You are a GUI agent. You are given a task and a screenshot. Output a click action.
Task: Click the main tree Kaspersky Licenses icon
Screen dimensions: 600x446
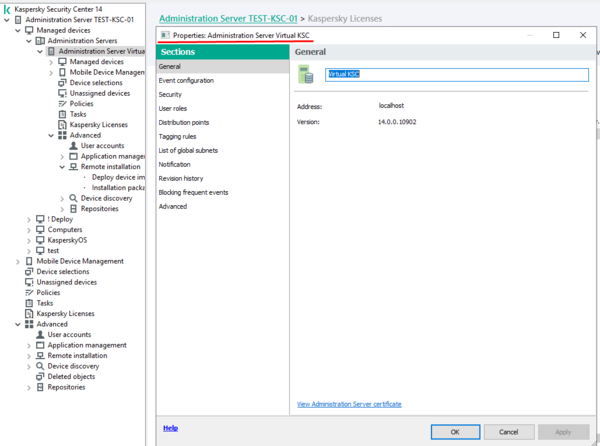pos(29,313)
